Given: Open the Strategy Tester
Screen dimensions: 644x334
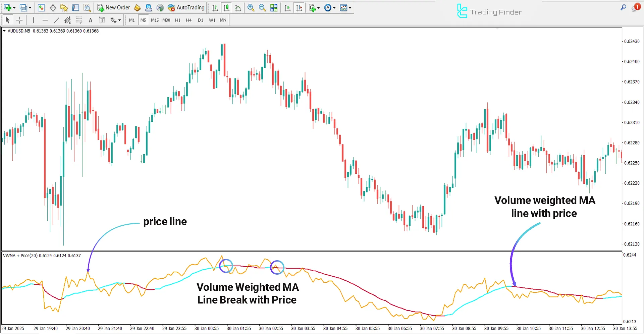Looking at the screenshot, I should click(x=87, y=7).
